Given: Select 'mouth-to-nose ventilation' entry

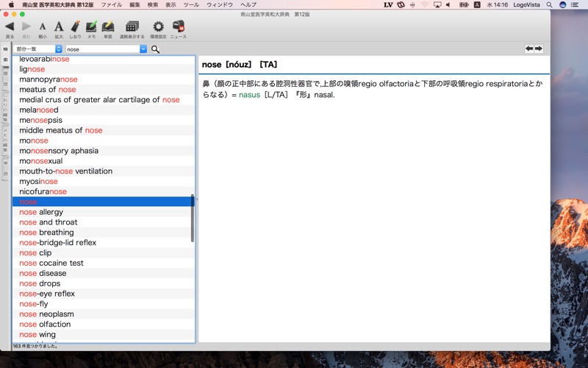Looking at the screenshot, I should (104, 171).
